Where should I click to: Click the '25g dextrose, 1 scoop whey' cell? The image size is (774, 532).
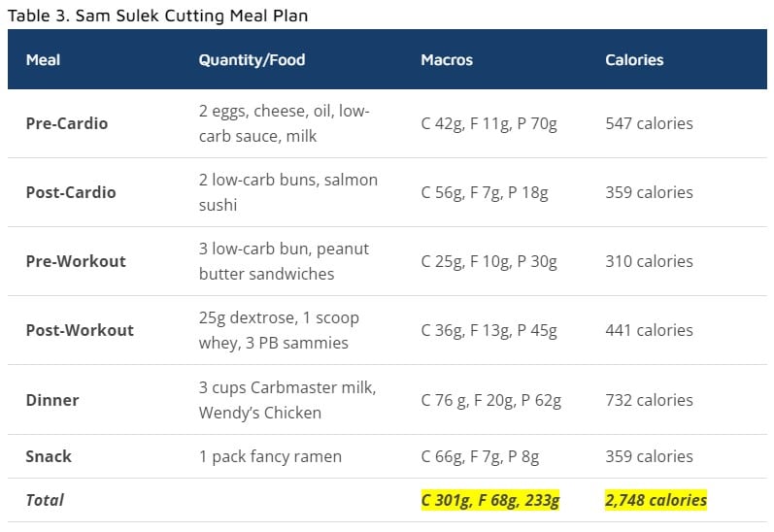[x=279, y=330]
